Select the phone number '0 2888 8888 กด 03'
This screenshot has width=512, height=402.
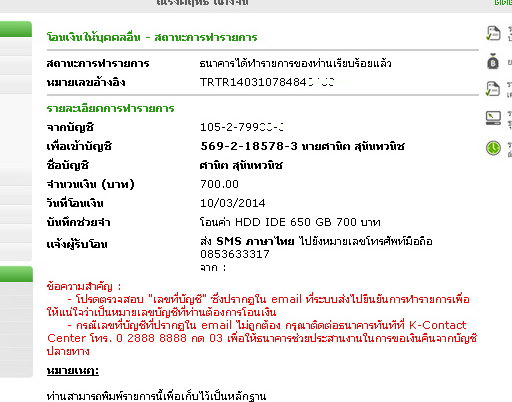click(x=169, y=338)
